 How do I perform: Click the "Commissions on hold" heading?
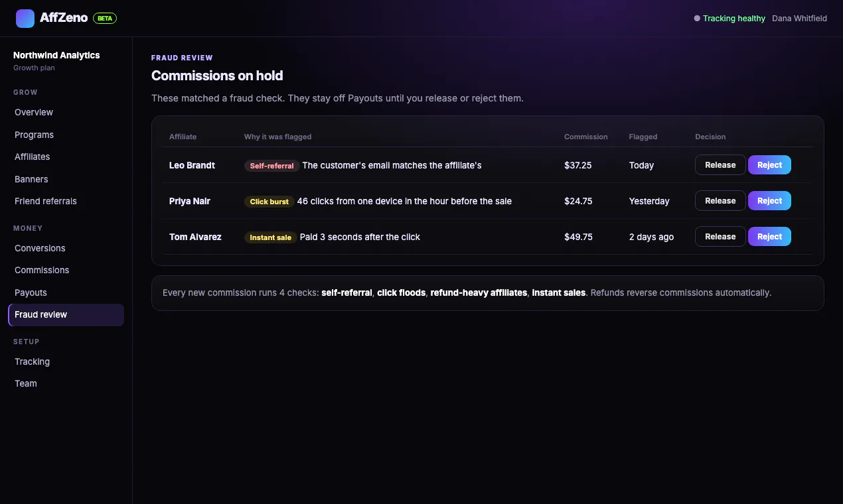tap(217, 76)
